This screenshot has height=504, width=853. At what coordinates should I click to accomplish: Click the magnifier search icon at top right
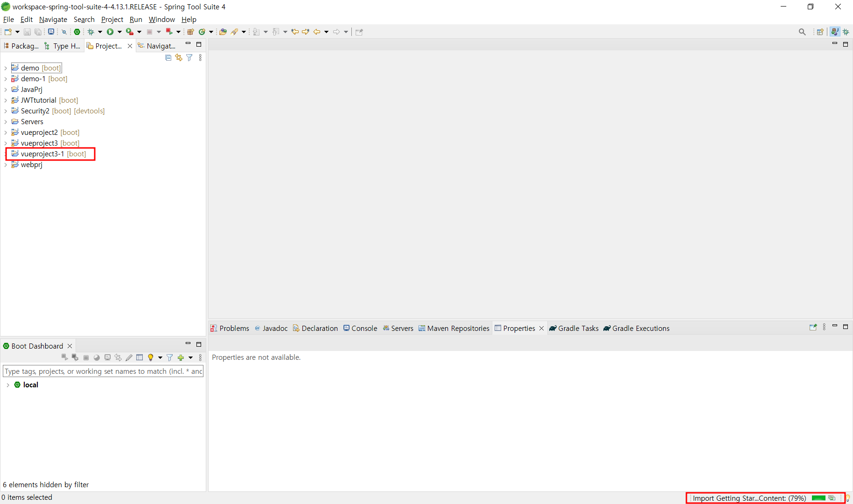tap(802, 32)
